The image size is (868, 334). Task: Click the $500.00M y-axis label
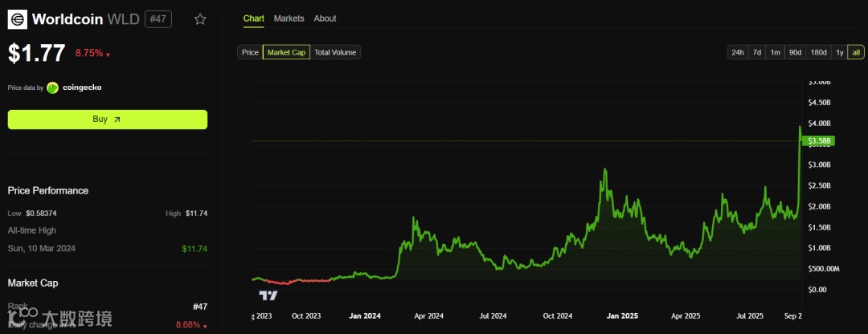click(825, 269)
